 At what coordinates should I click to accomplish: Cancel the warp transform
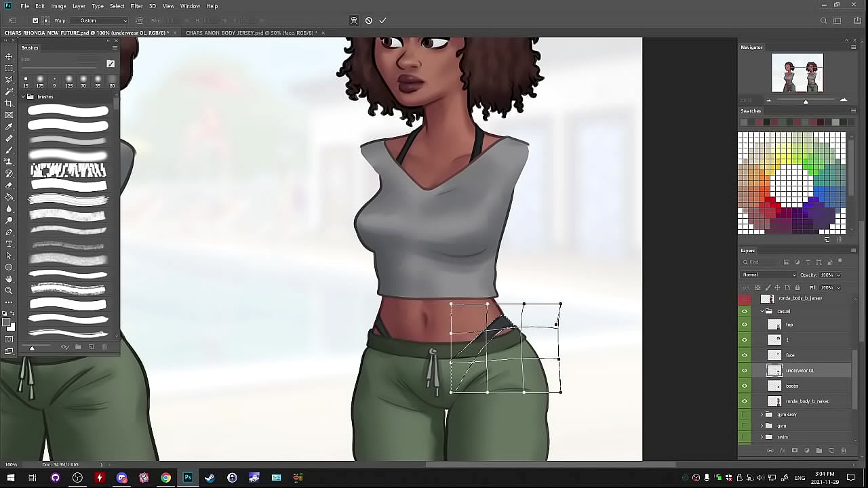coord(368,20)
